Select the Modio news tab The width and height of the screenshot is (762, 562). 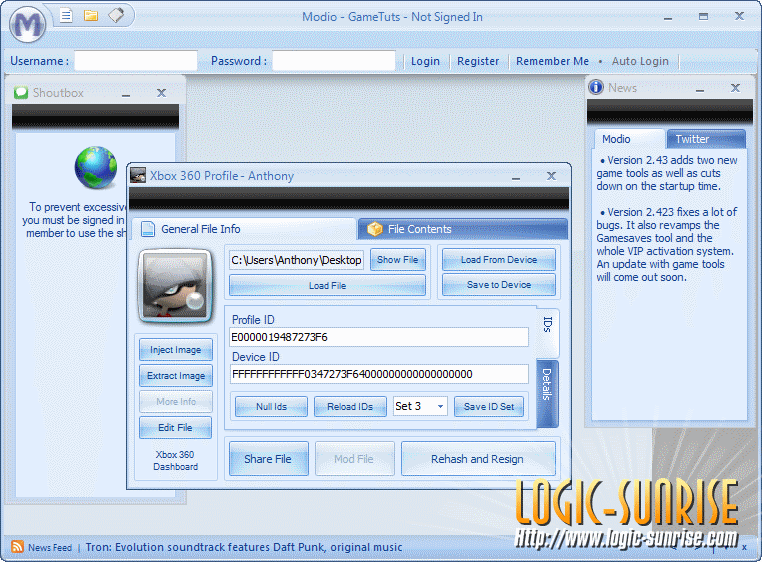point(629,139)
